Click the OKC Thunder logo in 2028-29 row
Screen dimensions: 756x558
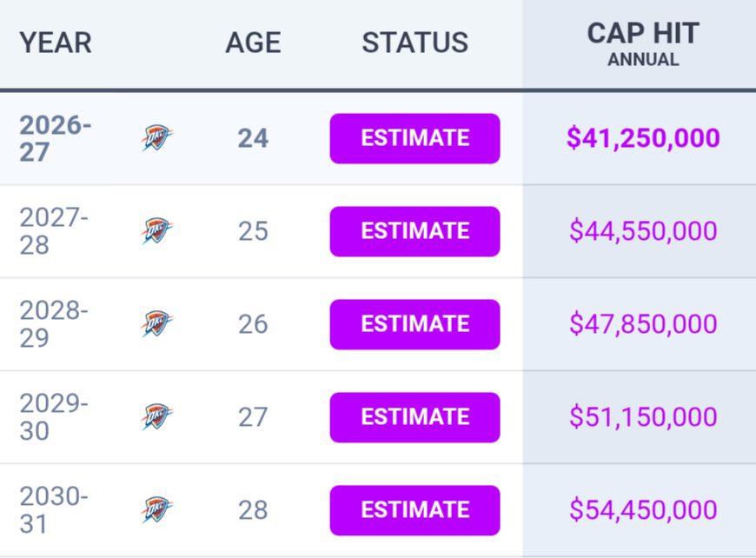(x=157, y=323)
